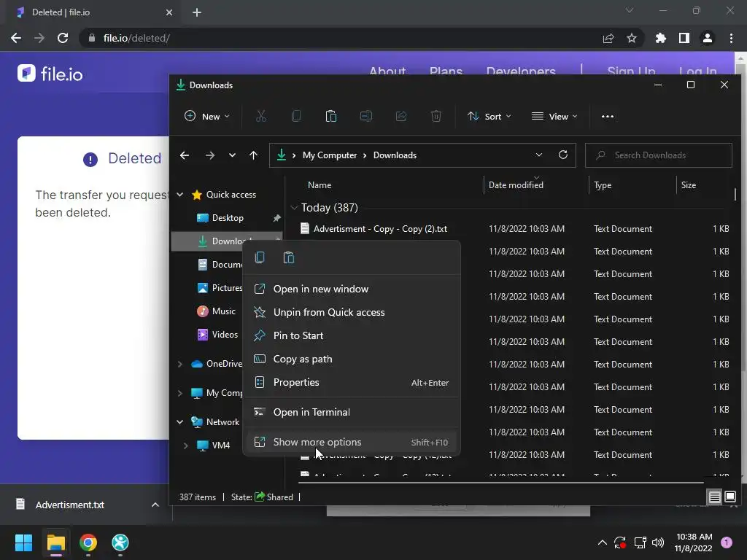
Task: Sort by Type column header
Action: click(x=603, y=185)
